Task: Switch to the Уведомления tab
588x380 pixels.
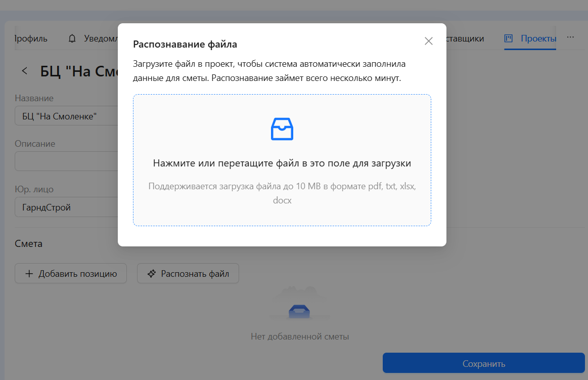Action: (x=101, y=38)
